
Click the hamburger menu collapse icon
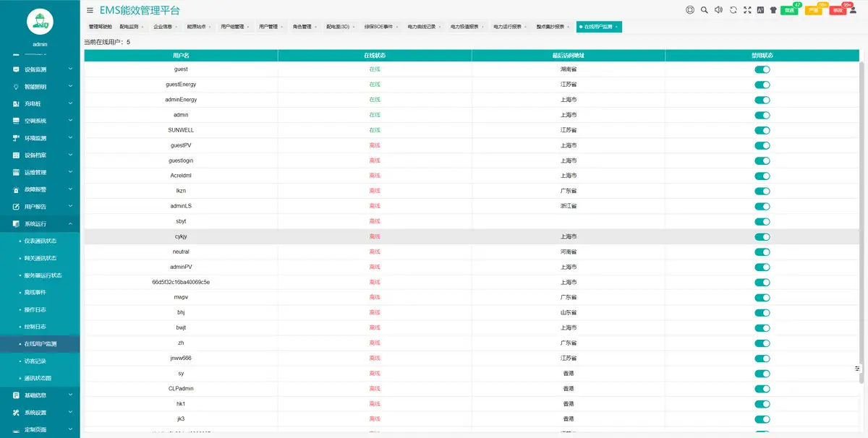[90, 10]
